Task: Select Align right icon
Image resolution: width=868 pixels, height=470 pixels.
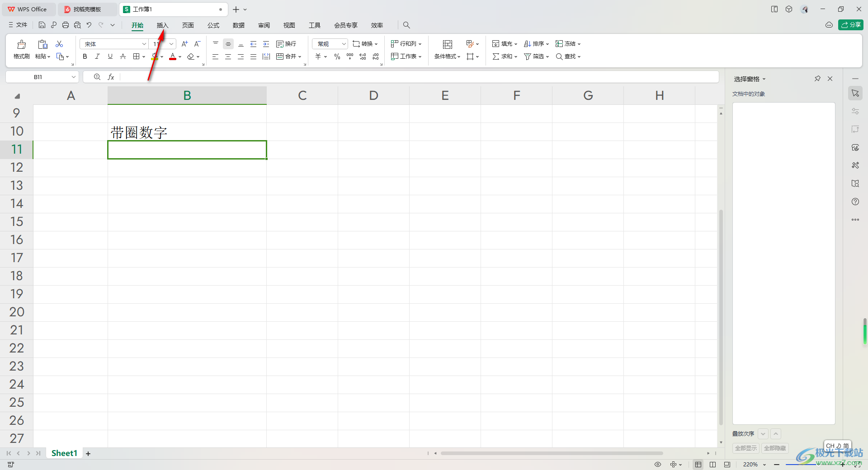Action: (x=241, y=56)
